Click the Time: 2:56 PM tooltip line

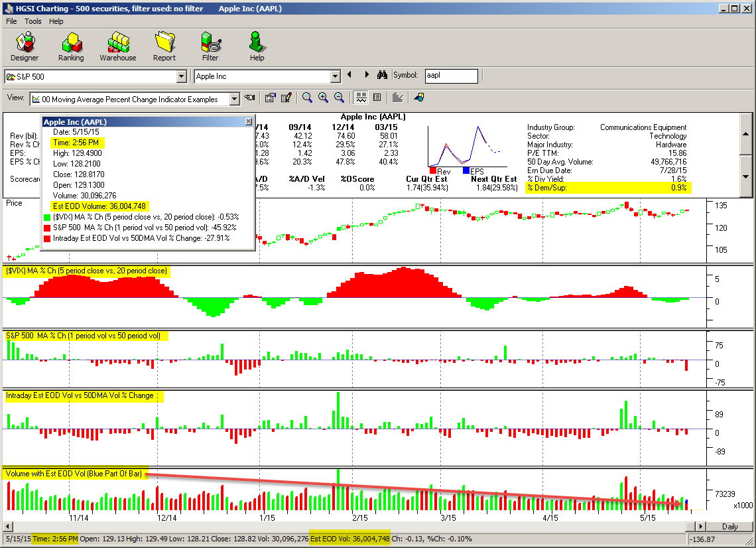pos(76,143)
